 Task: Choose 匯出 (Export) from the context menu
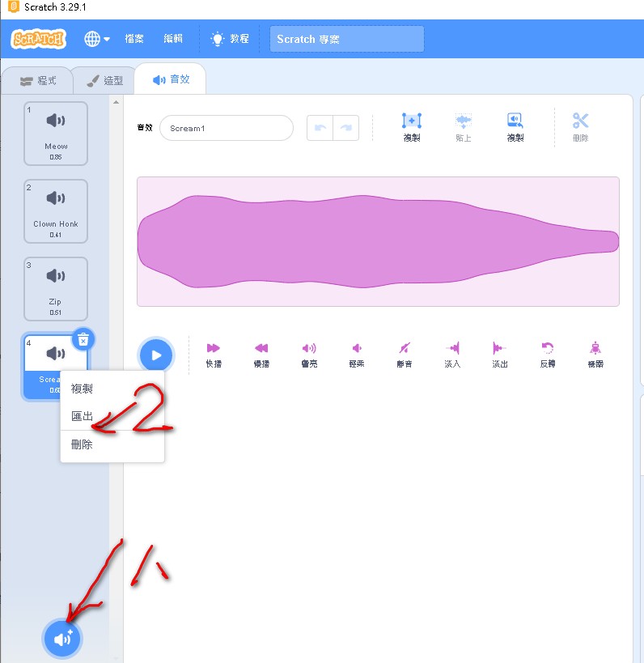tap(83, 417)
